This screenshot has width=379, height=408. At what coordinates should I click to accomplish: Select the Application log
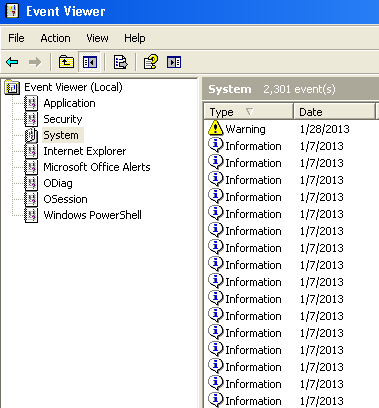(x=69, y=103)
